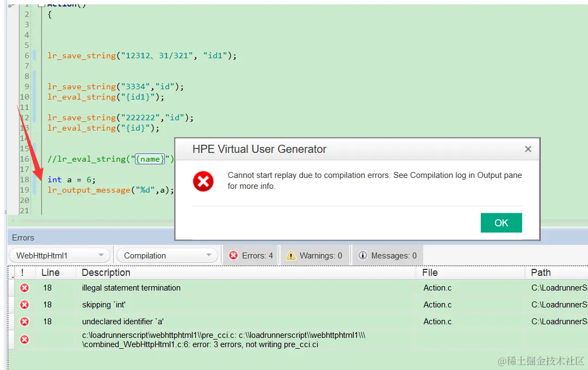Toggle the Warnings: 0 filter

314,256
